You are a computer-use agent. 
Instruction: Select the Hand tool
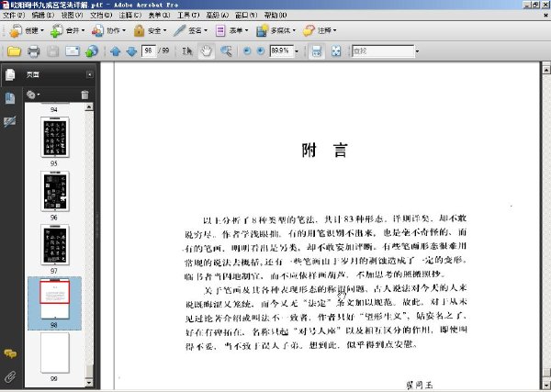[x=207, y=51]
